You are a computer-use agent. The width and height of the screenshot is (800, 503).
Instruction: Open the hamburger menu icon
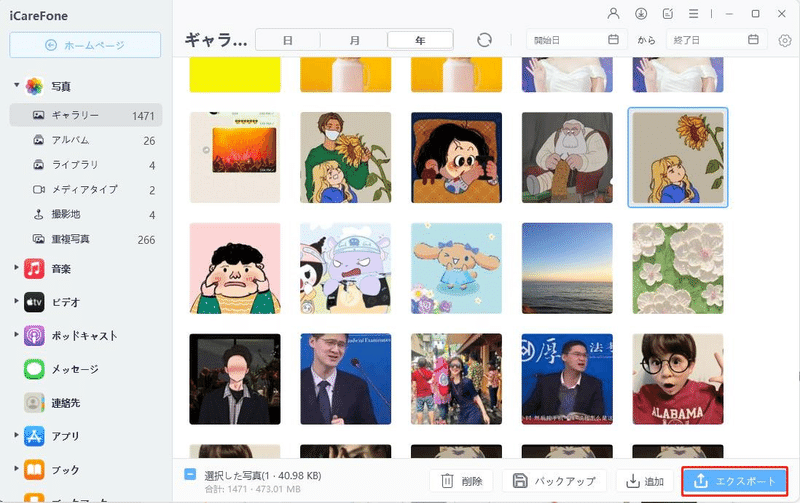[x=693, y=14]
